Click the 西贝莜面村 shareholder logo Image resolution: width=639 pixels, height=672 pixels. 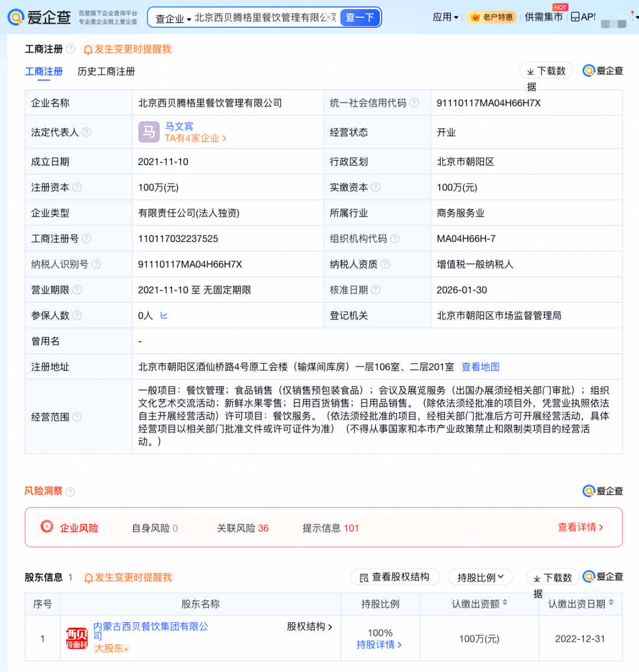77,638
